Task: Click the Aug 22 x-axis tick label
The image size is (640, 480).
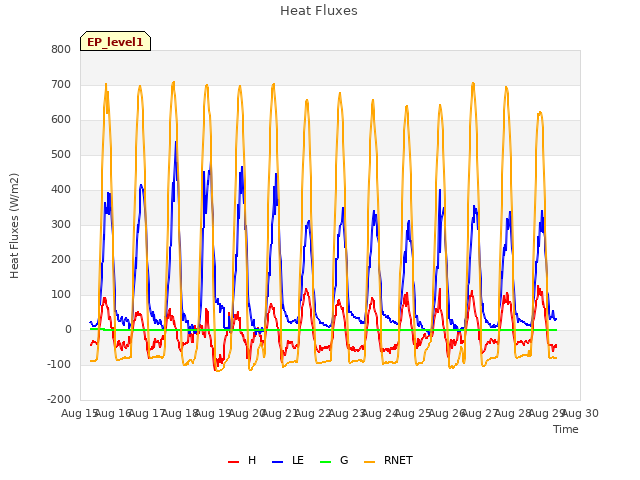Action: point(313,413)
